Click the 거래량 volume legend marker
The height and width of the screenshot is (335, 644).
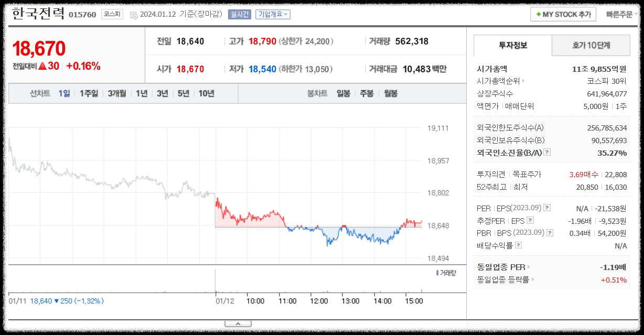coord(437,273)
